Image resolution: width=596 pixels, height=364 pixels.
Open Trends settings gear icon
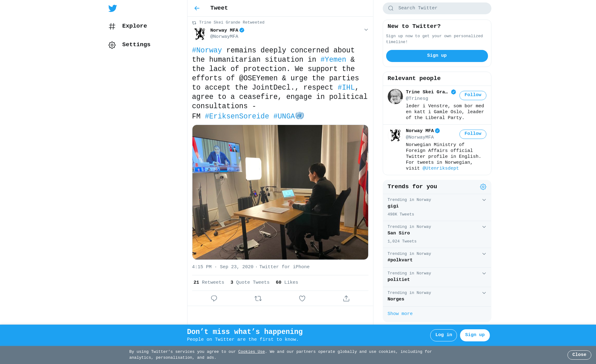483,187
